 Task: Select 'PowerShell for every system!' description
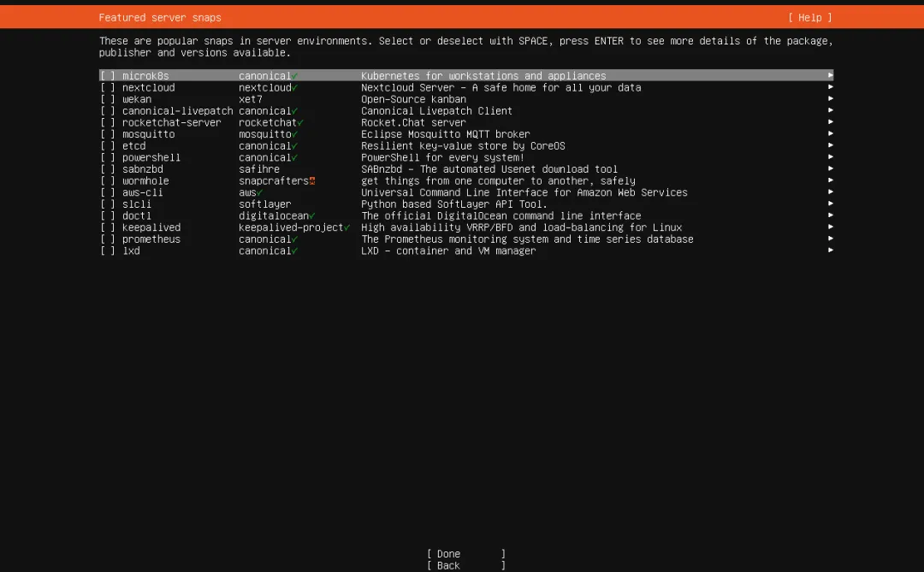coord(442,157)
